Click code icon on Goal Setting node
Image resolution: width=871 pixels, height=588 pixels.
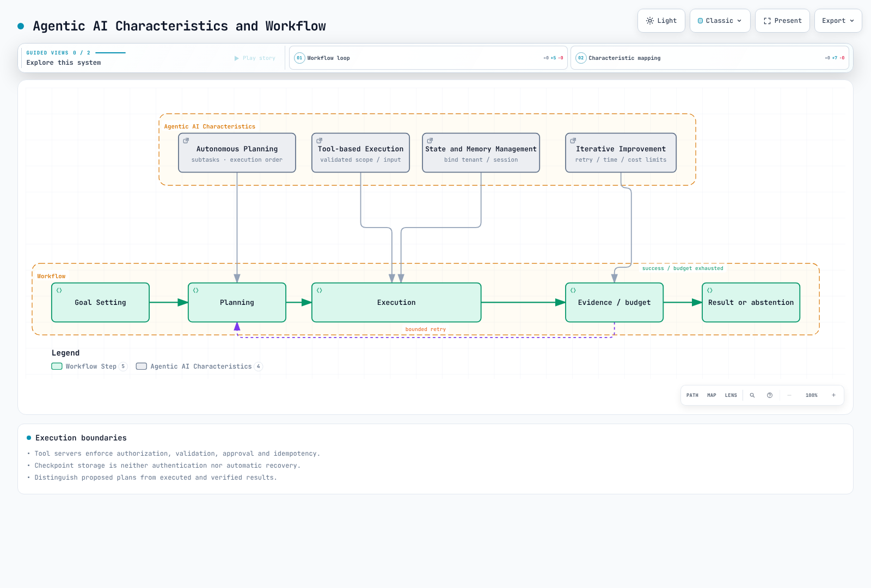(59, 290)
